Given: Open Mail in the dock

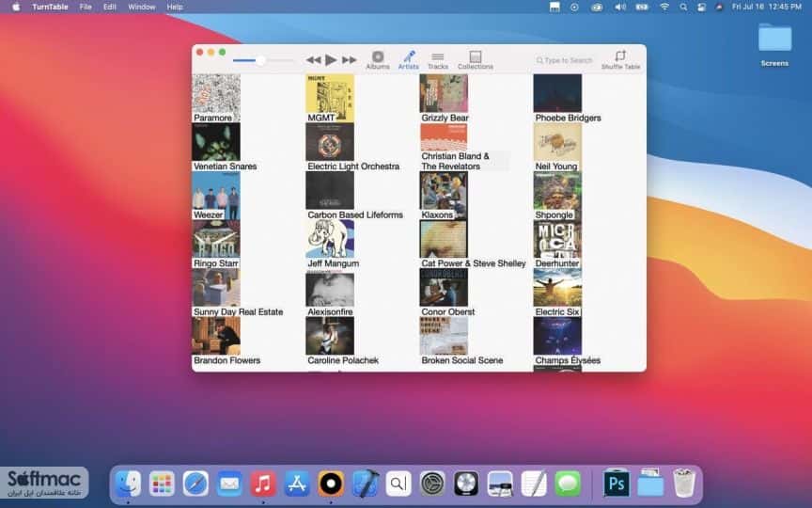Looking at the screenshot, I should click(229, 484).
